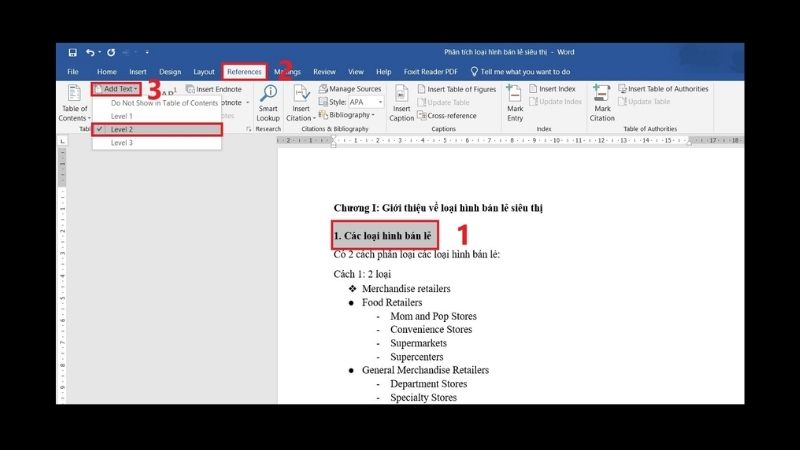Click the Save icon in the title bar
The image size is (800, 450).
coord(73,52)
